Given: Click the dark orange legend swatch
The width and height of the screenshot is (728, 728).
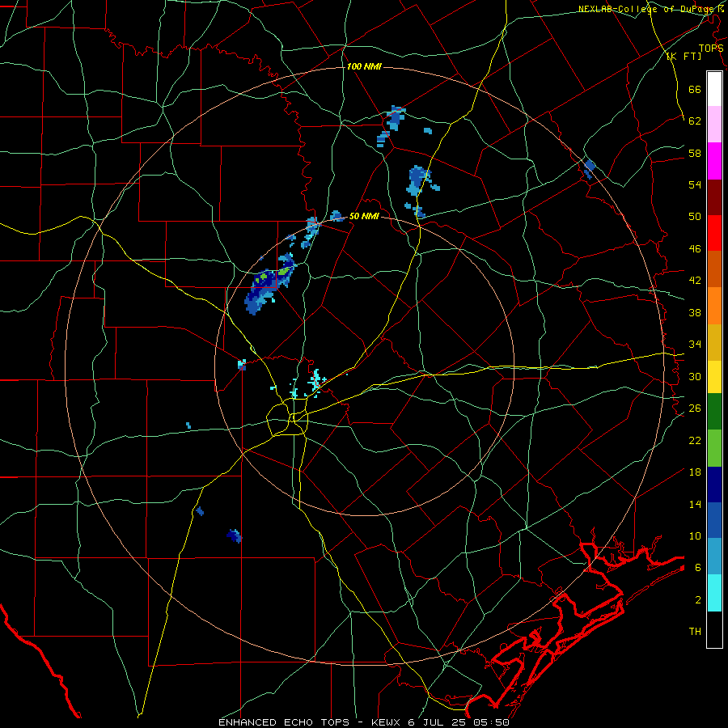Looking at the screenshot, I should pos(714,269).
